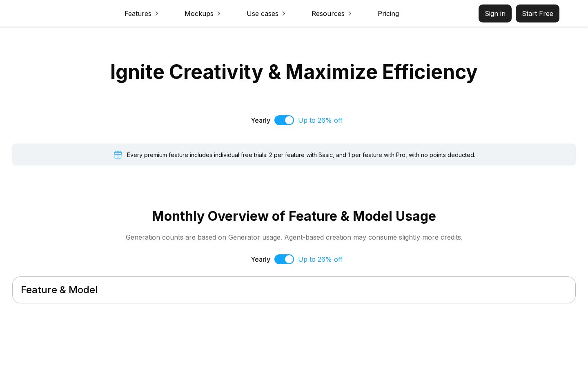
Task: Click the Start Free button
Action: tap(537, 13)
